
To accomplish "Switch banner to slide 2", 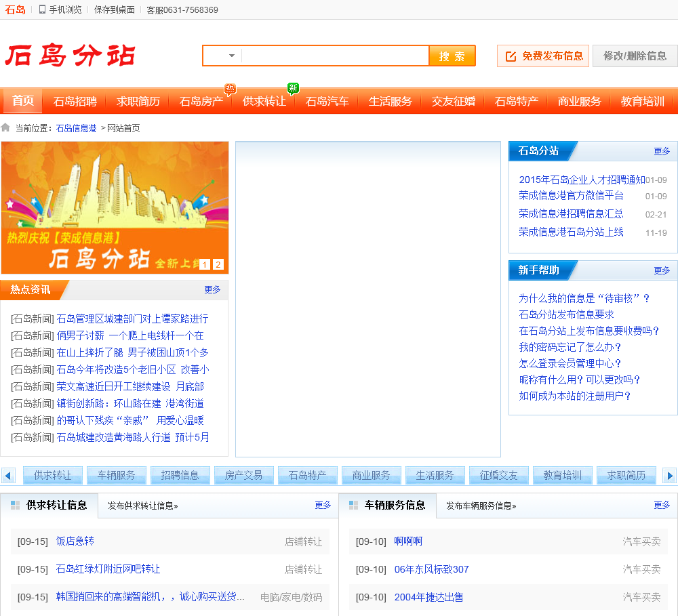I will point(218,264).
